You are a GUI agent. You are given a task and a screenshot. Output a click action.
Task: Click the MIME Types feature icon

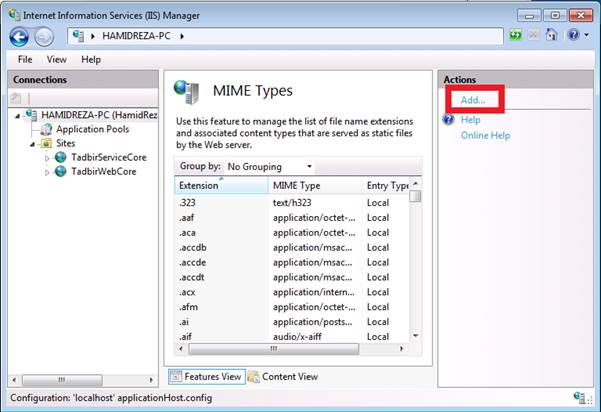pos(187,92)
